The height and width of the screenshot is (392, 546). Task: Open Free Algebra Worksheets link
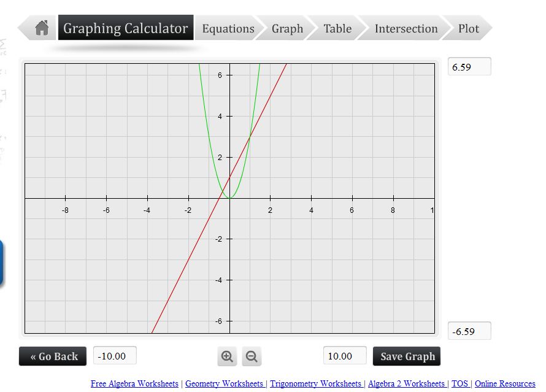tap(134, 383)
